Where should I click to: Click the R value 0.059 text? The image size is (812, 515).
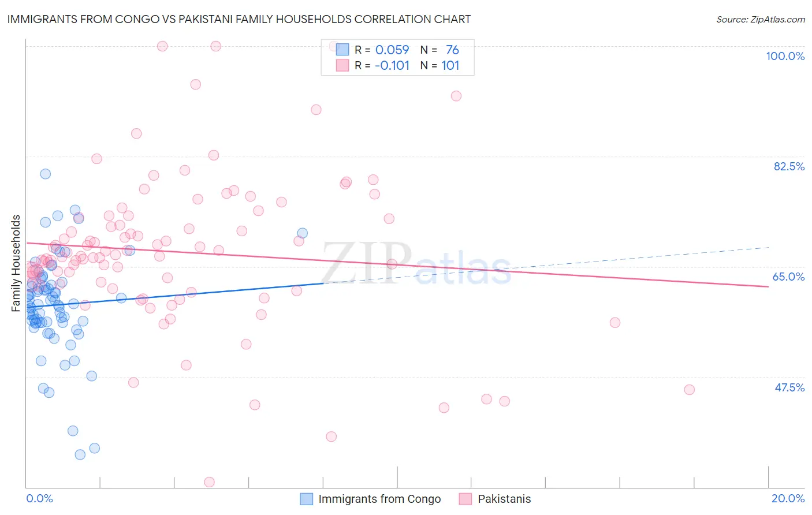tap(392, 50)
